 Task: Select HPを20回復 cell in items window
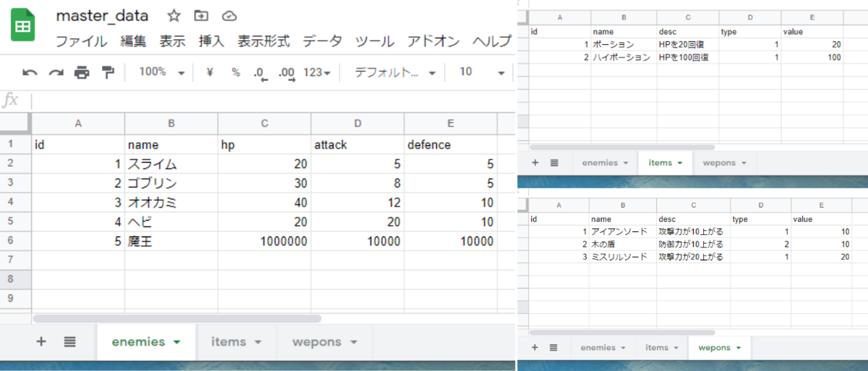click(x=688, y=45)
